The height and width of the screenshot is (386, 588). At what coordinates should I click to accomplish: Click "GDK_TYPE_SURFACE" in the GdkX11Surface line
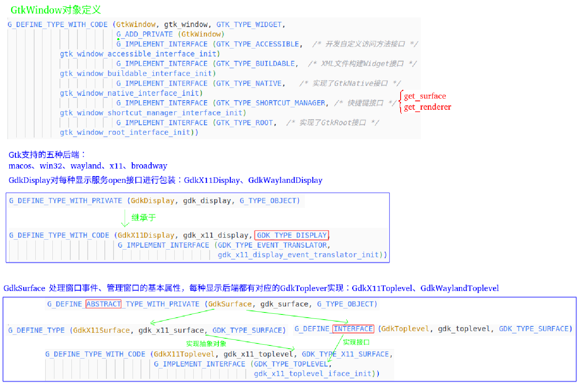point(247,330)
